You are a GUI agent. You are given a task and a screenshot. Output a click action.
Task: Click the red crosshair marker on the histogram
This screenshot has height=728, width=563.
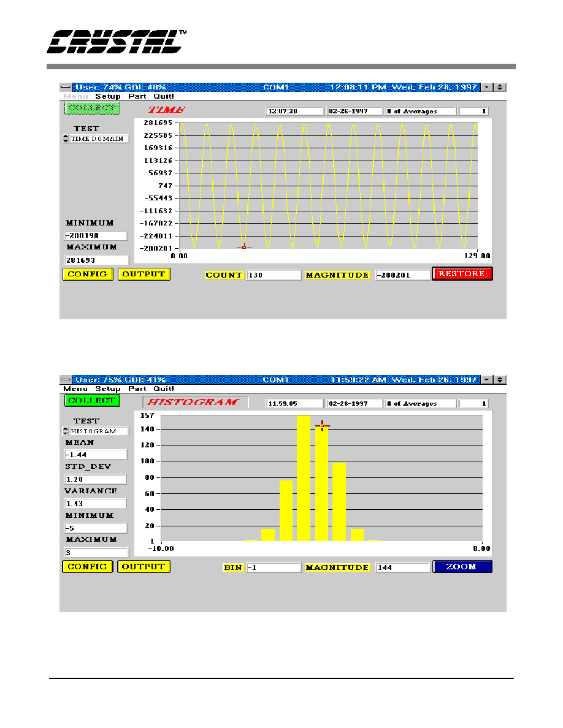[323, 425]
